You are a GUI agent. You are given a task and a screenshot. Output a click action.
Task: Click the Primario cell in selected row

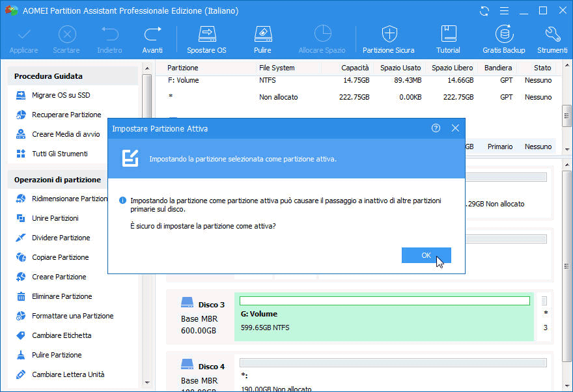500,147
